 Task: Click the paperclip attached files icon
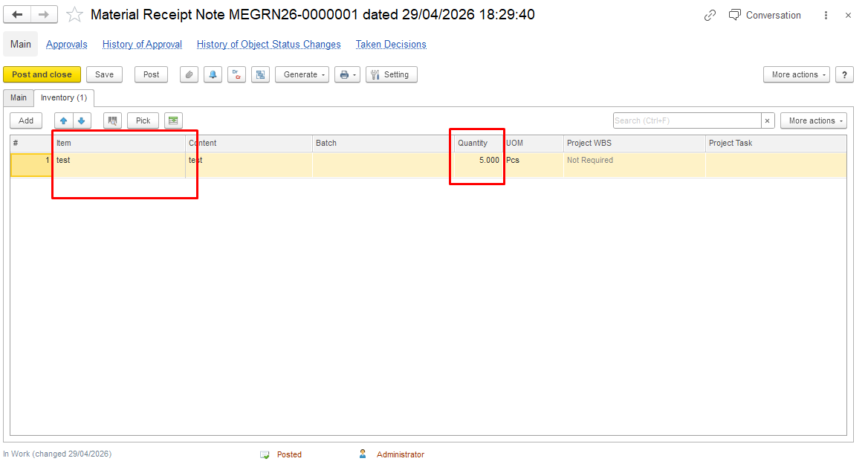(189, 74)
